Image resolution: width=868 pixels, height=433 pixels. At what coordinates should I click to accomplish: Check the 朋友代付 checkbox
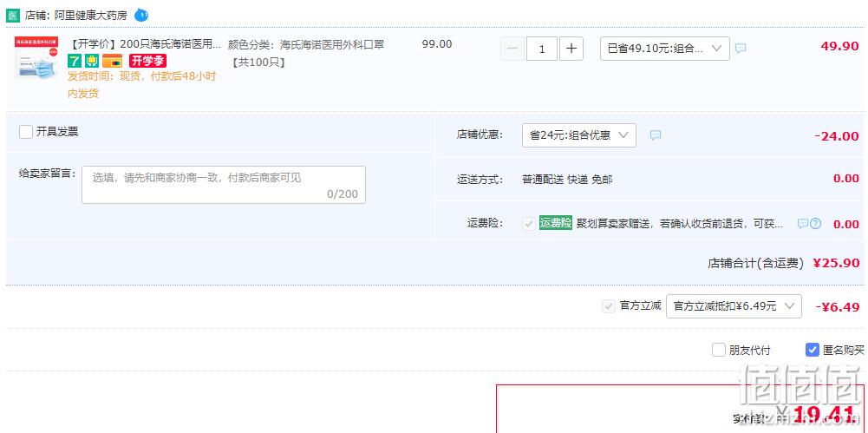click(x=719, y=350)
